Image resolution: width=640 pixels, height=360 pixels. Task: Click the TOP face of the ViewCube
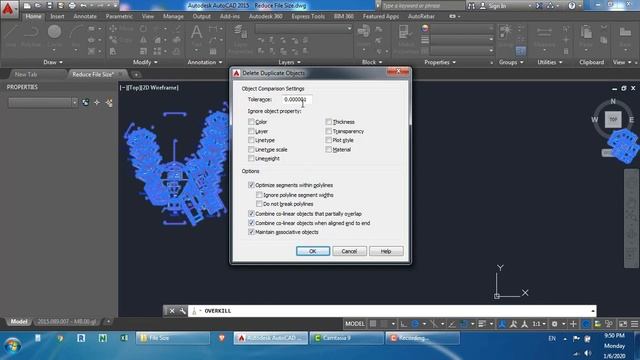click(x=613, y=120)
